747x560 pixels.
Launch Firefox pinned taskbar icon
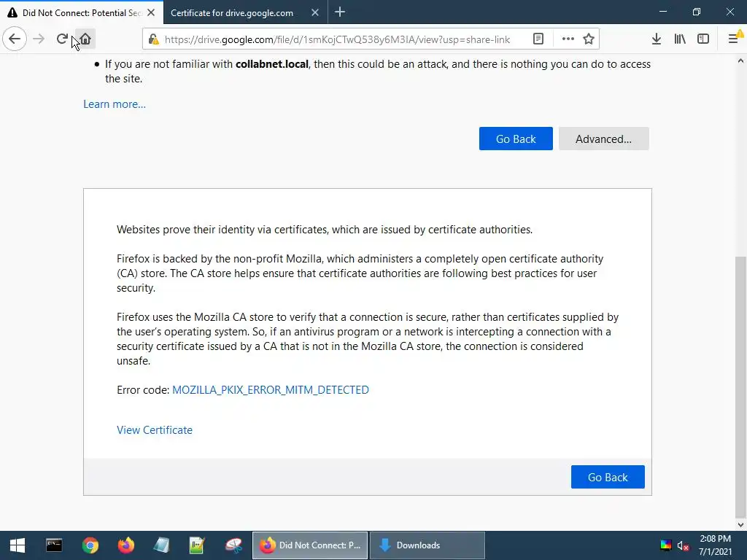(x=125, y=545)
